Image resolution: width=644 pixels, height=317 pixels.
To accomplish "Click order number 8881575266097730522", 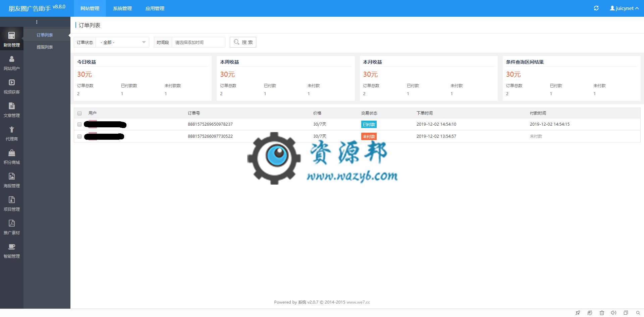I will point(210,136).
